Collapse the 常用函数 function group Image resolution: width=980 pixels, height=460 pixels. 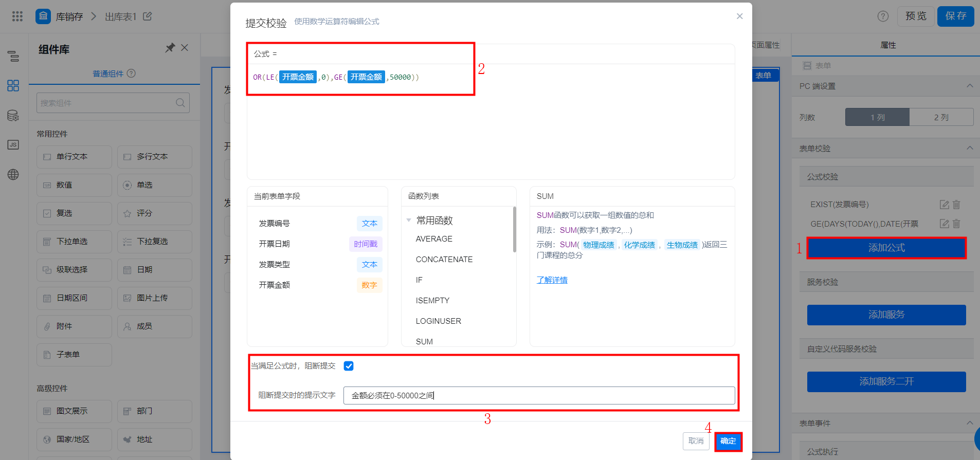409,220
